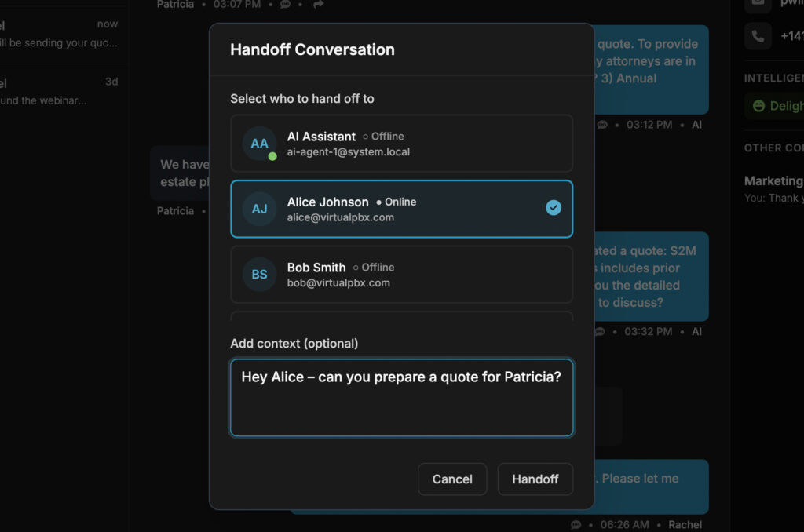Open the Marketing conversation in Other Conversations

tap(773, 188)
